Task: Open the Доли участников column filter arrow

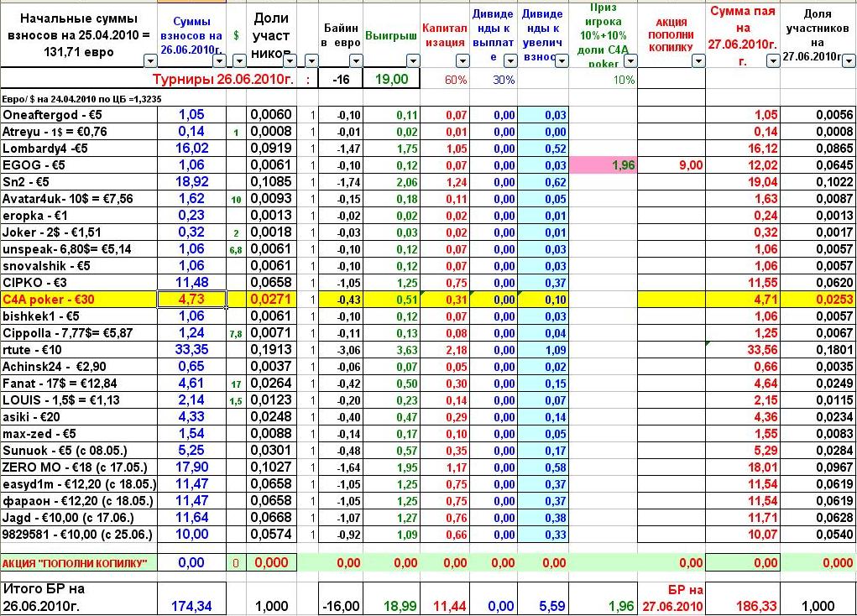Action: 290,60
